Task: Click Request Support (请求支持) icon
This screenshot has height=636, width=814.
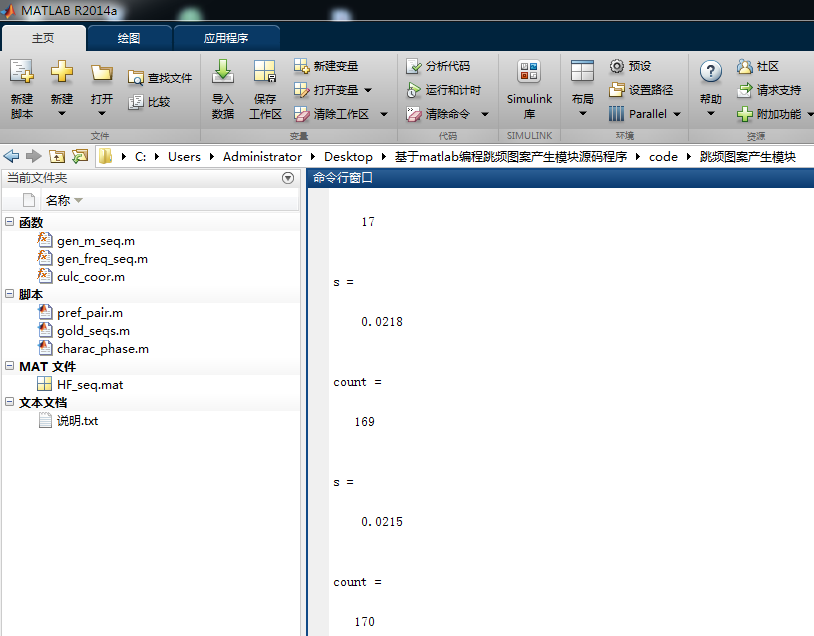Action: coord(744,90)
